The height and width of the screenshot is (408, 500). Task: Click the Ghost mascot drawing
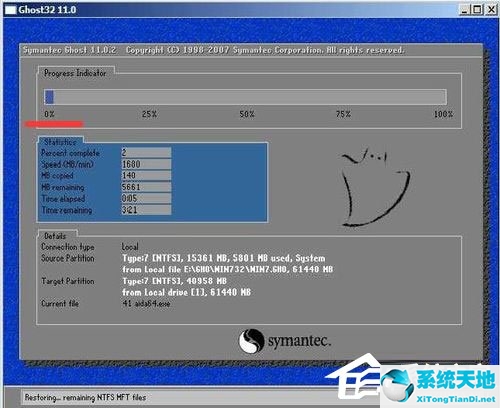tap(375, 187)
